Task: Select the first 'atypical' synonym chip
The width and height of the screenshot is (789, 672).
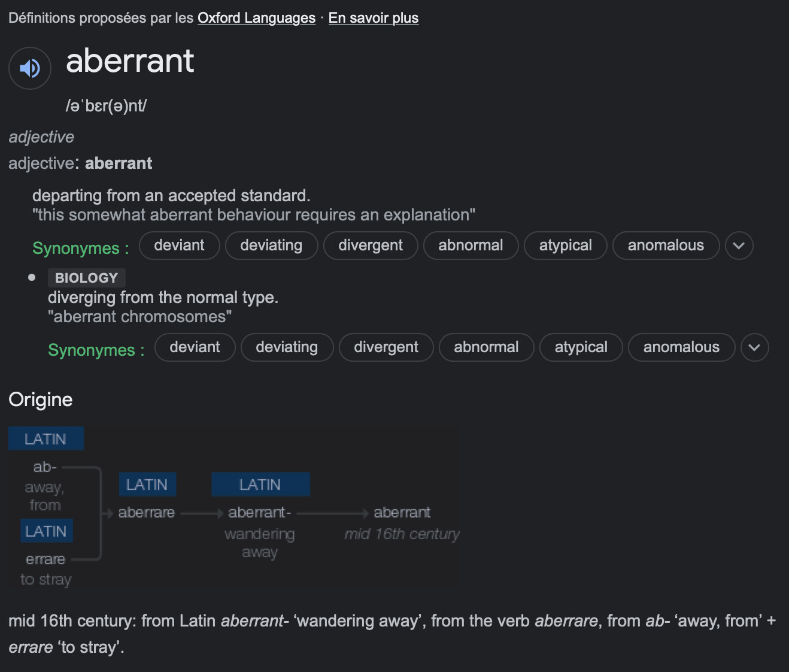Action: [565, 246]
